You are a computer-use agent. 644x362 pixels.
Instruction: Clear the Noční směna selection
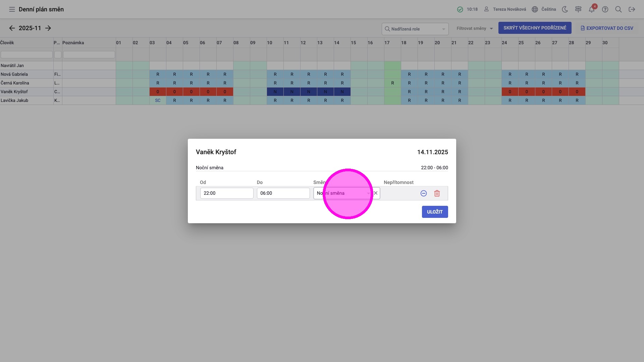376,193
